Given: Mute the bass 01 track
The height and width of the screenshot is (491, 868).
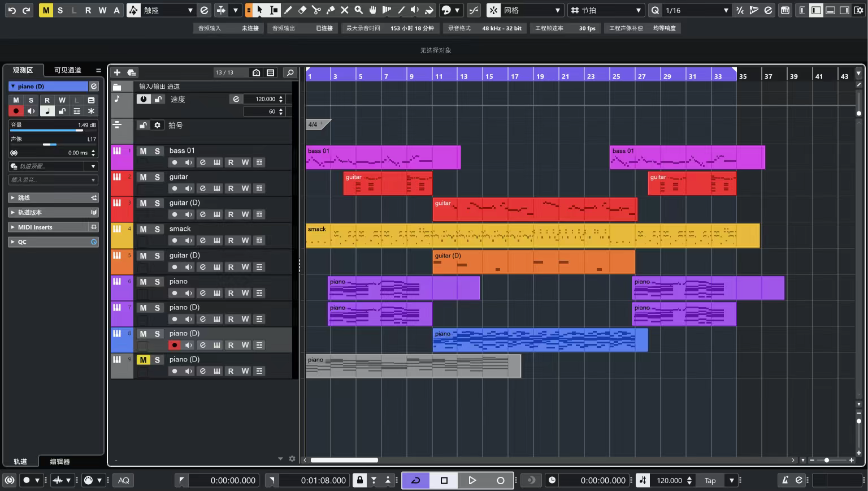Looking at the screenshot, I should point(143,151).
